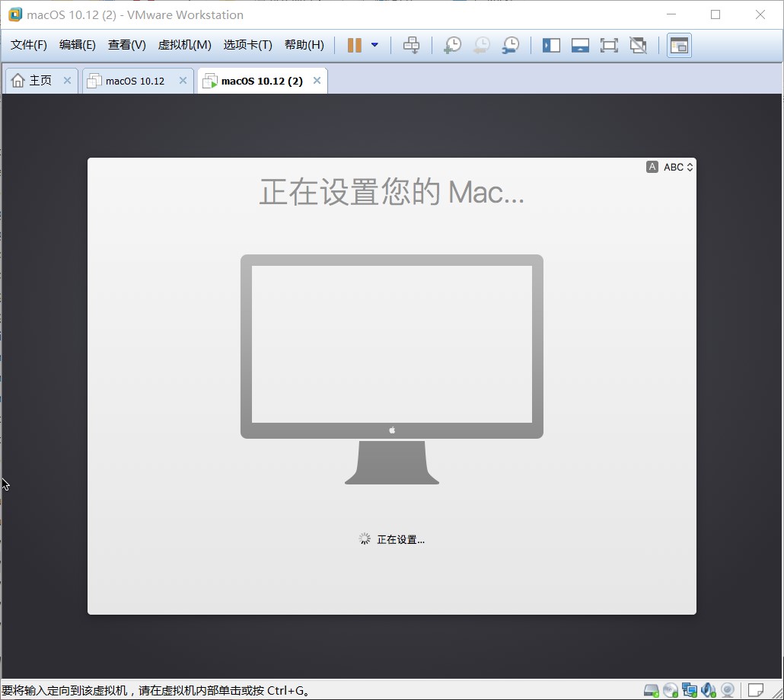Screen dimensions: 784x700
Task: Open the snapshot manager
Action: tap(511, 45)
